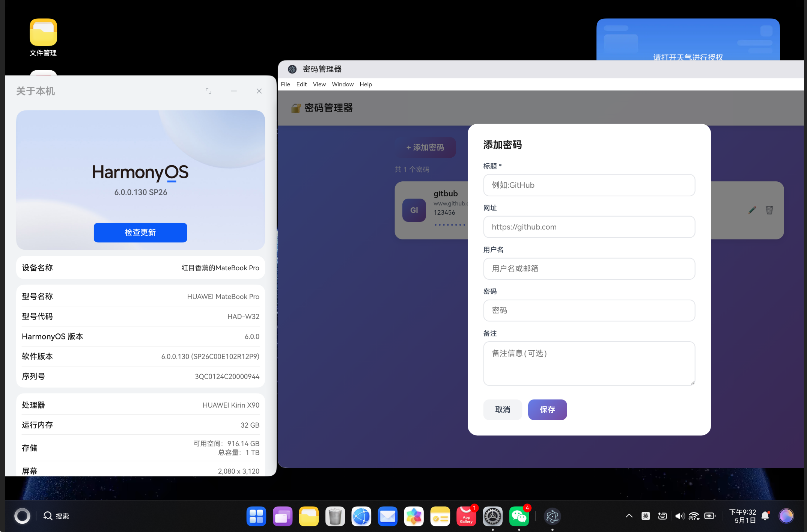Screen dimensions: 807x532
Task: Focus the 用户名 username input field
Action: tap(589, 268)
